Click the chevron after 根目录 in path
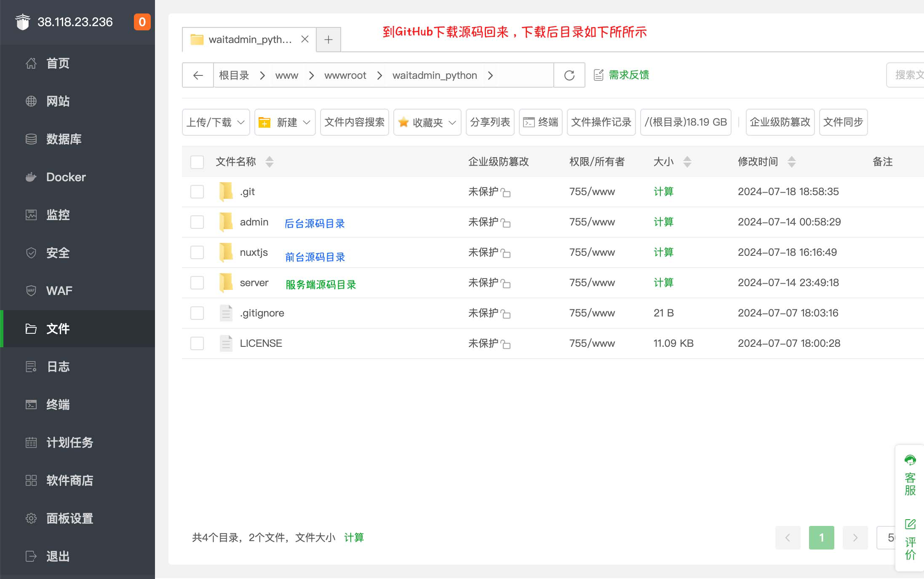This screenshot has height=579, width=924. 262,75
